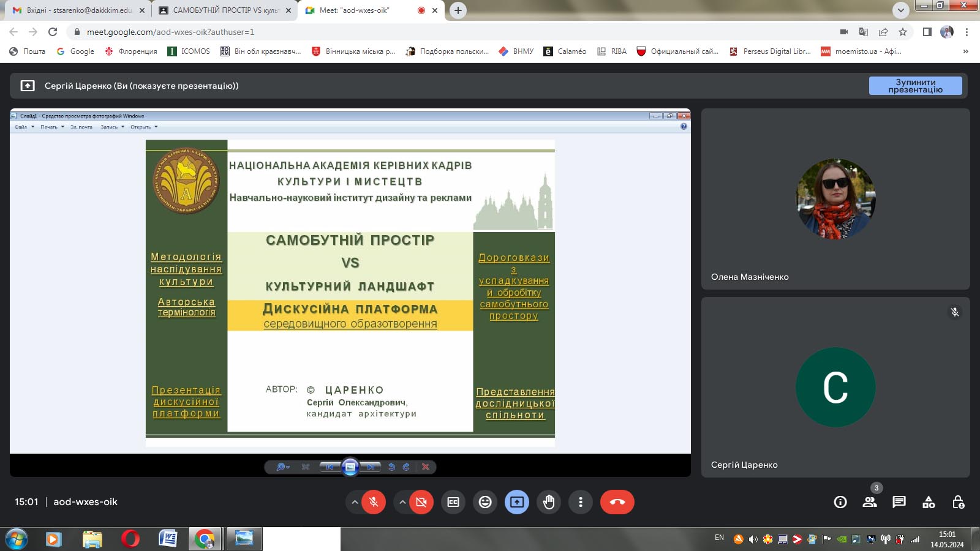
Task: Rotate image clockwise in photo viewer
Action: click(406, 467)
